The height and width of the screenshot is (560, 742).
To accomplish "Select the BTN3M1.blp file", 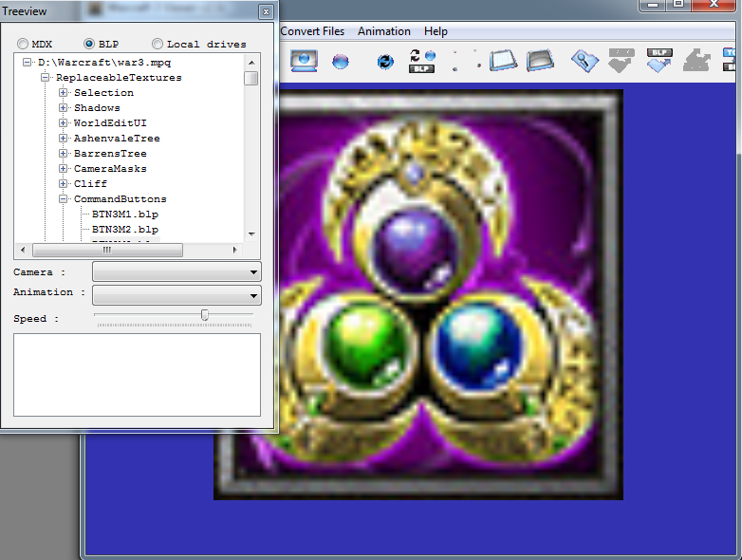I will [125, 215].
